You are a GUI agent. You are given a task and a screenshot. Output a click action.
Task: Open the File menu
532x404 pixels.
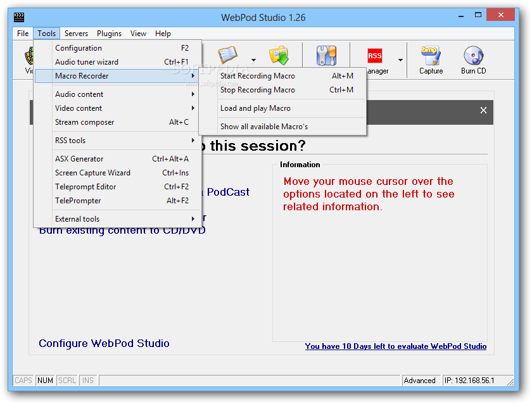point(23,33)
